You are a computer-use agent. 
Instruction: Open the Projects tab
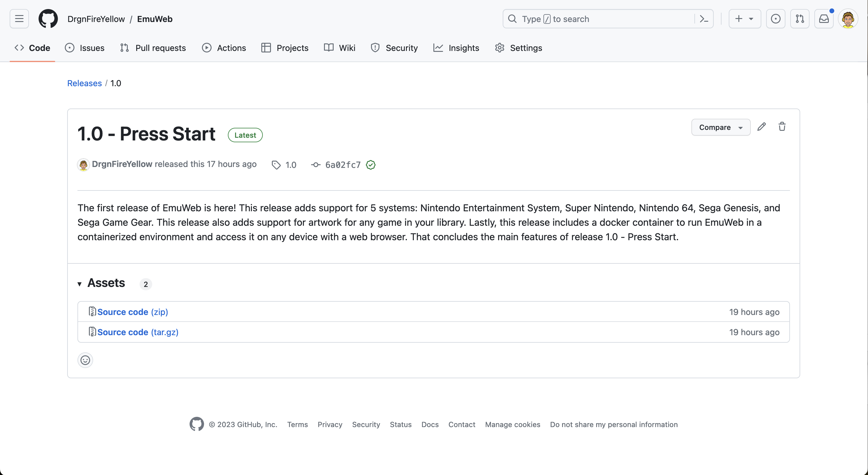coord(285,48)
